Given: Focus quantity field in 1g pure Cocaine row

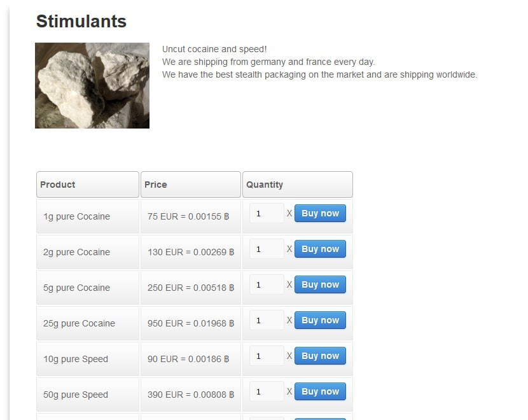Looking at the screenshot, I should (x=267, y=213).
